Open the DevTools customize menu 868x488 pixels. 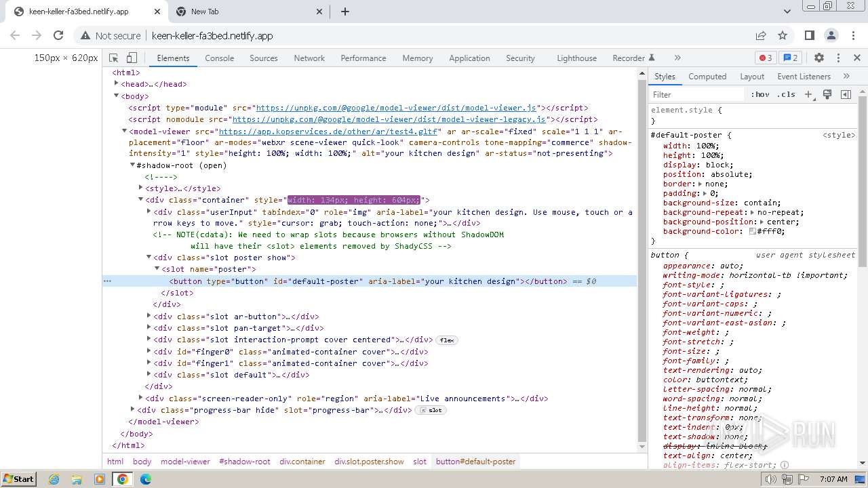tap(838, 58)
